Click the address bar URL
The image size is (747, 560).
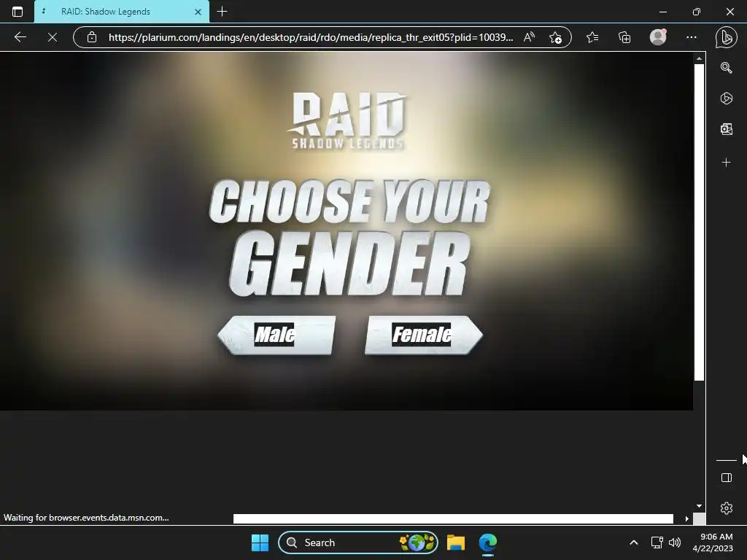tap(311, 37)
